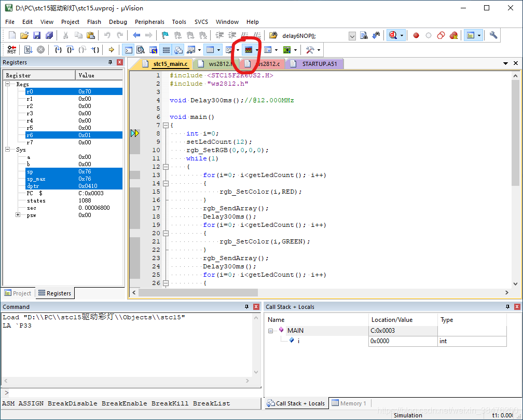Step into the current line
The height and width of the screenshot is (420, 523).
tap(58, 50)
